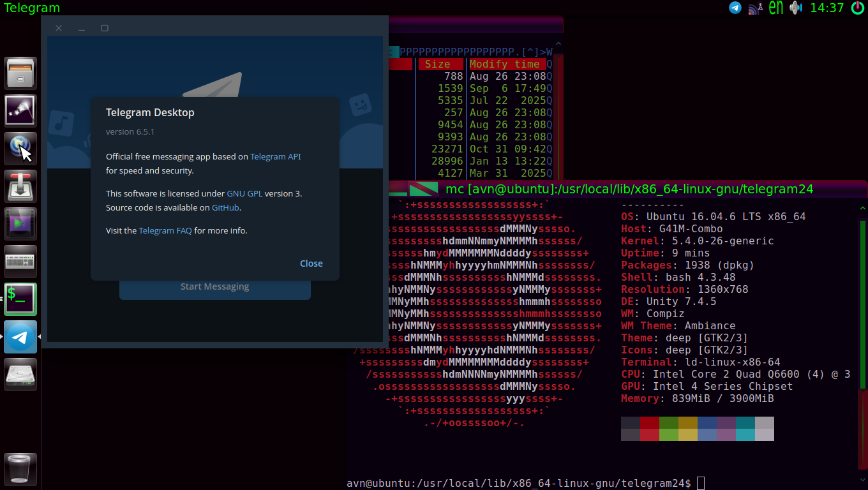Select the mc row dated Jan 13 13:22

tap(470, 161)
